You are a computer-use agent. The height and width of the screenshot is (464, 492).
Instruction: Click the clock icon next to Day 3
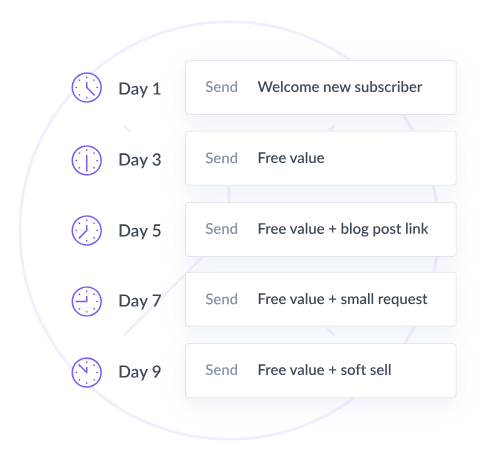[87, 160]
